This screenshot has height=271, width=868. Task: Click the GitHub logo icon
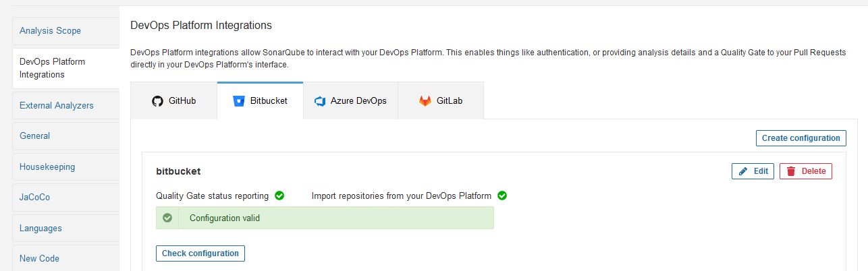click(x=157, y=101)
